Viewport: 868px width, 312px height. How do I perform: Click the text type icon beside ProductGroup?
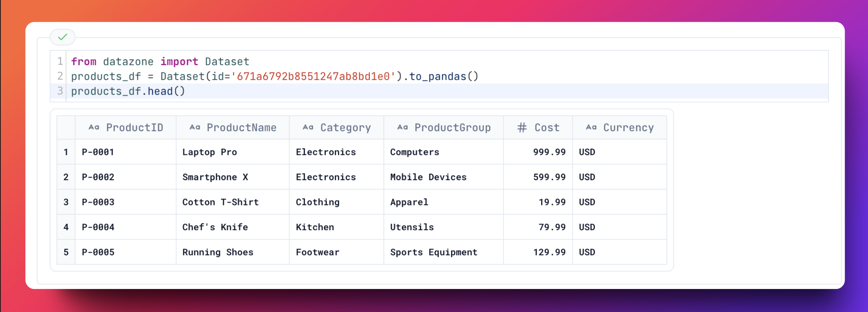402,127
